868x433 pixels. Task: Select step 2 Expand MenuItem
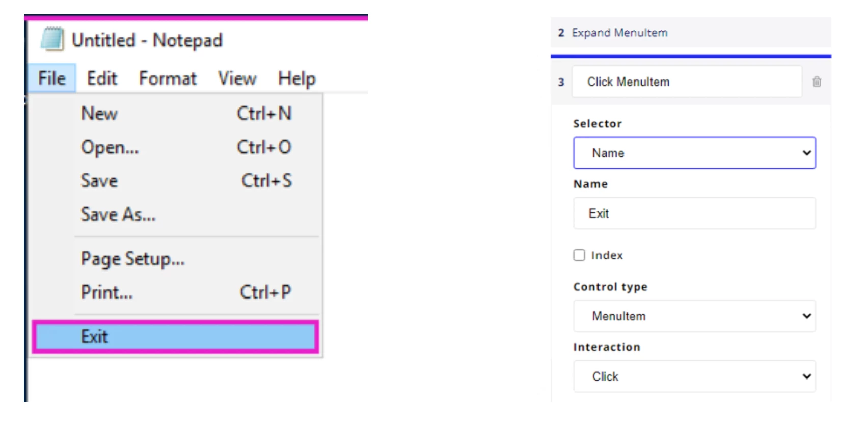tap(691, 33)
